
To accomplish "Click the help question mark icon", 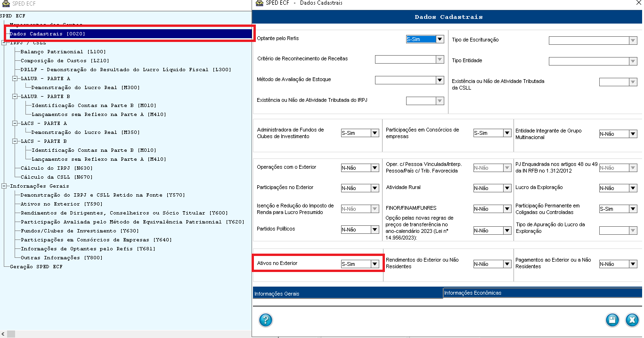I will point(266,321).
